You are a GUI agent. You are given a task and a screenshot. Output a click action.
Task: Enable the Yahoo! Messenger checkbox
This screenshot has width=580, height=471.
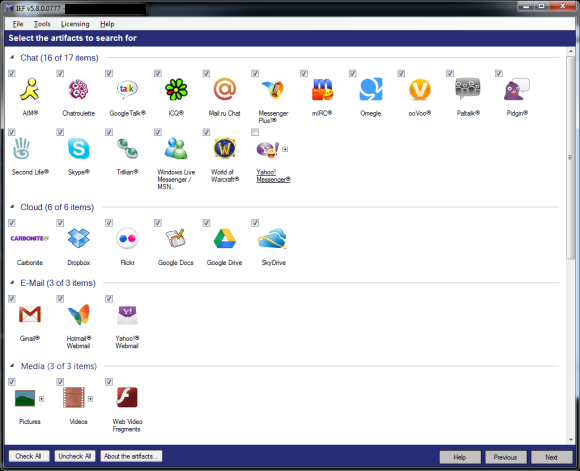coord(255,132)
